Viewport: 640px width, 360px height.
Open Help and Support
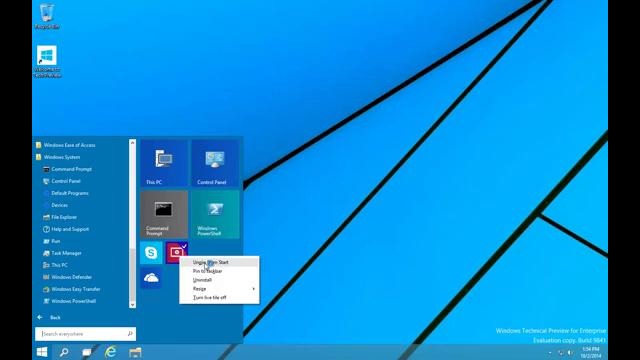[x=66, y=229]
